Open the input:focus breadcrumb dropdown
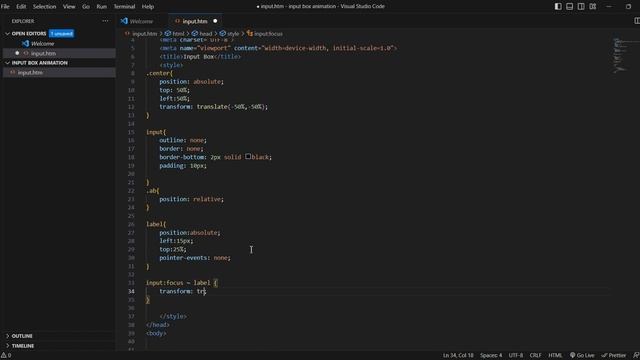 (265, 33)
